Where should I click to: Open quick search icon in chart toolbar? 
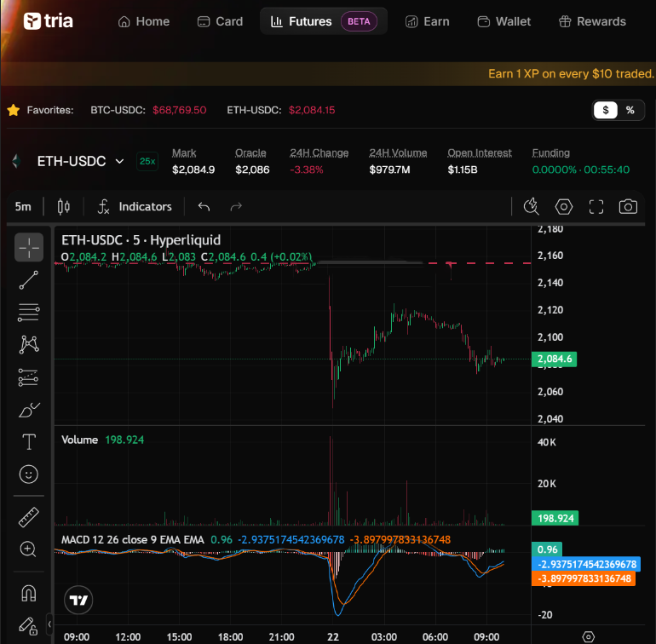coord(532,207)
